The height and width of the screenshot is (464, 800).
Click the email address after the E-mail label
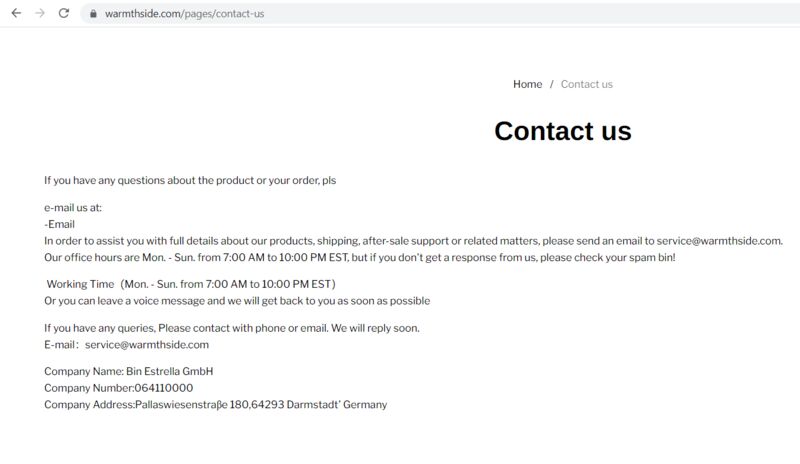[x=147, y=345]
